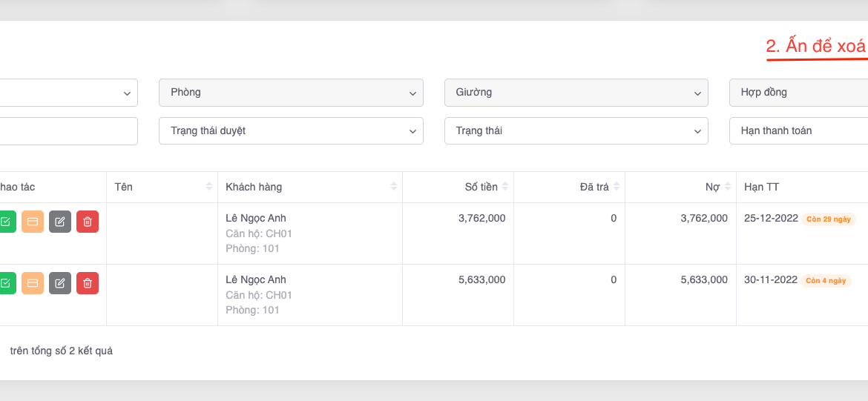Expand the Giường dropdown filter

(x=576, y=93)
